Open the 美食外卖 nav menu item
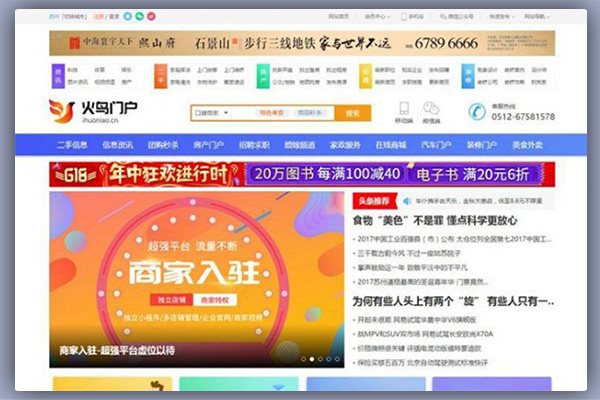Image resolution: width=600 pixels, height=400 pixels. pyautogui.click(x=527, y=145)
